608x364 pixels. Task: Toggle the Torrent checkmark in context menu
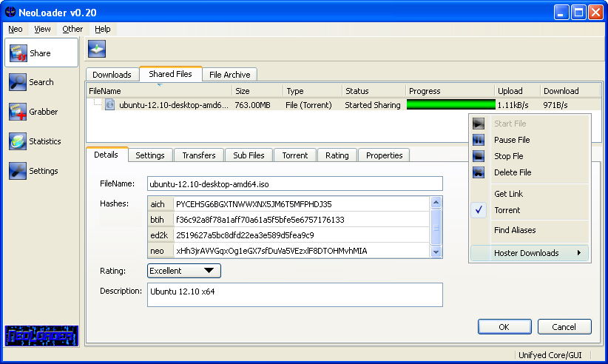(x=479, y=210)
